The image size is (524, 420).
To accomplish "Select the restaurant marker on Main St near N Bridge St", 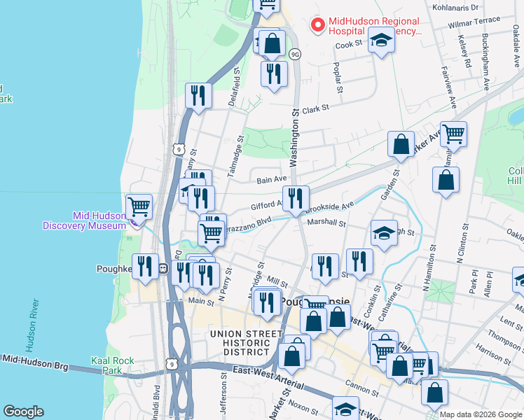I will (x=267, y=304).
